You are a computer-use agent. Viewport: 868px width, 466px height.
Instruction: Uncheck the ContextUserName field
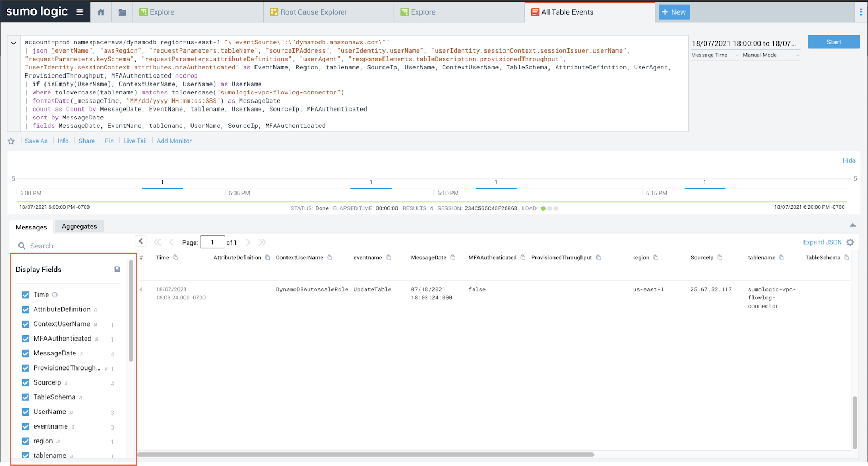coord(25,324)
